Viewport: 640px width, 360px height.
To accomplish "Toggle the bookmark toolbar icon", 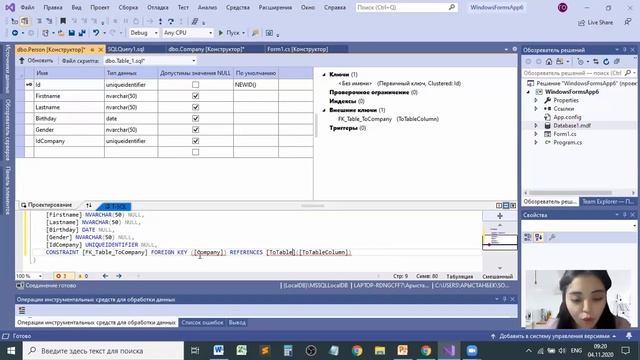I will (63, 21).
